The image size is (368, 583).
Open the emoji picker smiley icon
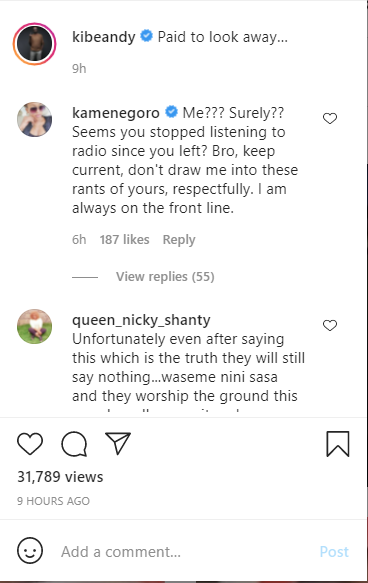pos(30,551)
